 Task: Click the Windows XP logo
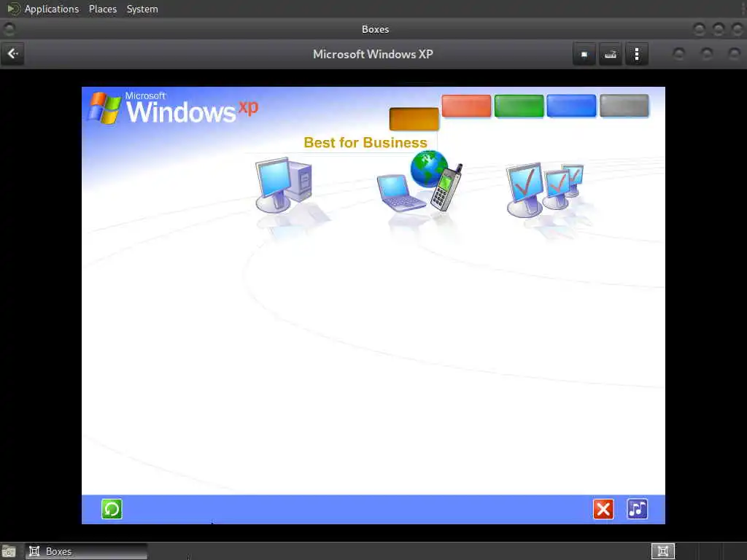173,108
